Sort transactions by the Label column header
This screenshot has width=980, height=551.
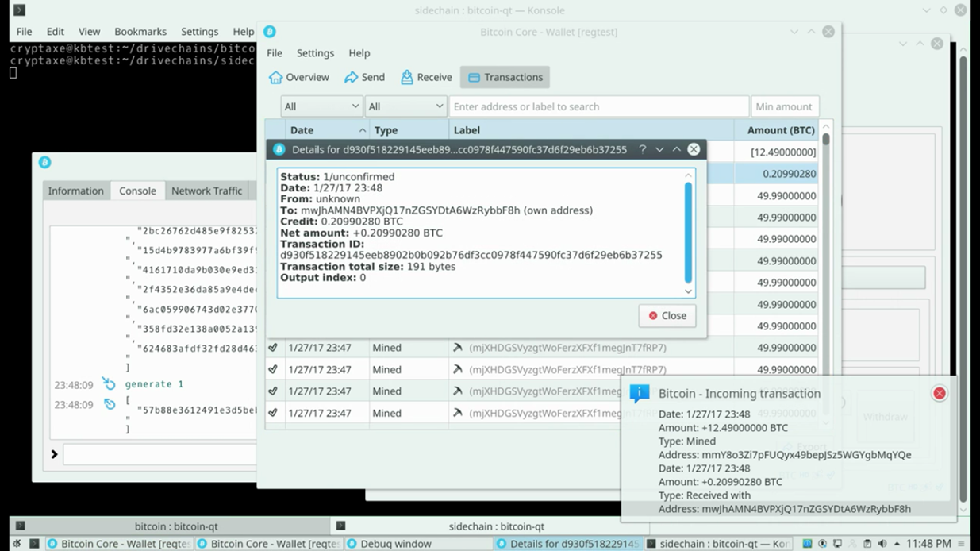tap(592, 130)
